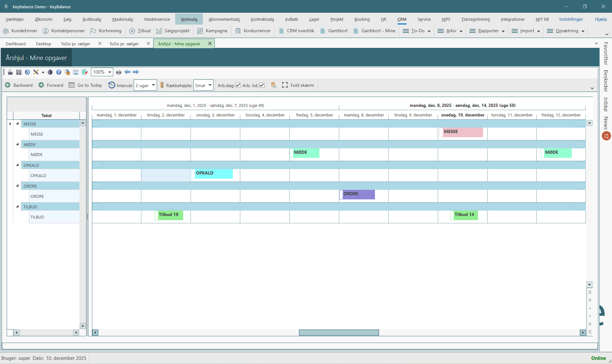Collapse the MØDE group in tree
The width and height of the screenshot is (612, 364).
coord(18,144)
